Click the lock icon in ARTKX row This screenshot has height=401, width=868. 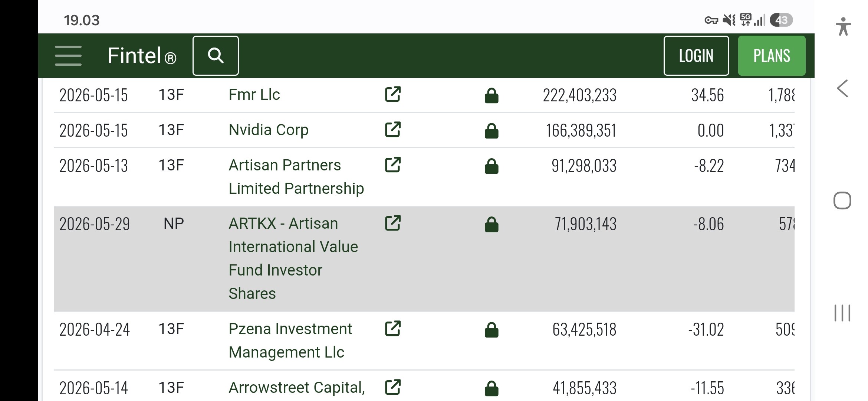coord(491,224)
